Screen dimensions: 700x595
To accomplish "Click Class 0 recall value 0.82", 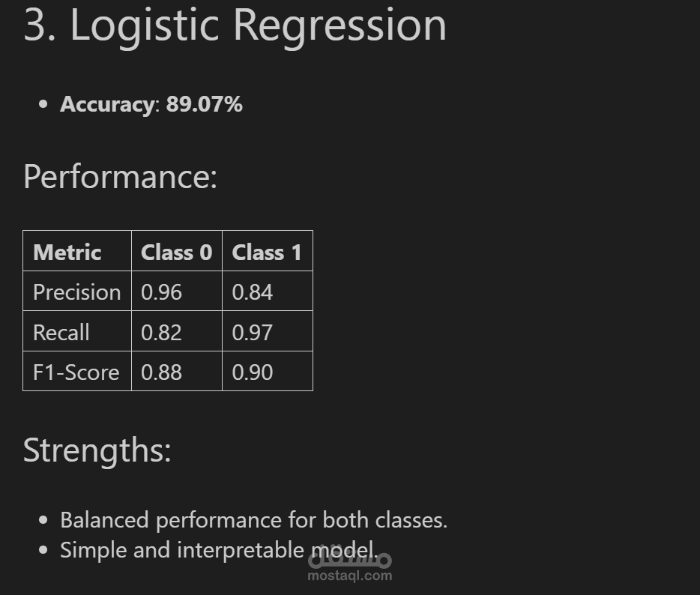I will [161, 333].
